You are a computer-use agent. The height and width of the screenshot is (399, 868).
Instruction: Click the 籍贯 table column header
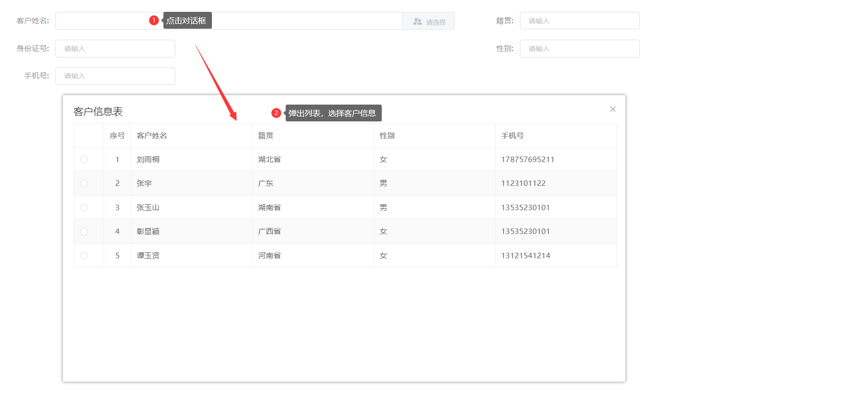(266, 136)
